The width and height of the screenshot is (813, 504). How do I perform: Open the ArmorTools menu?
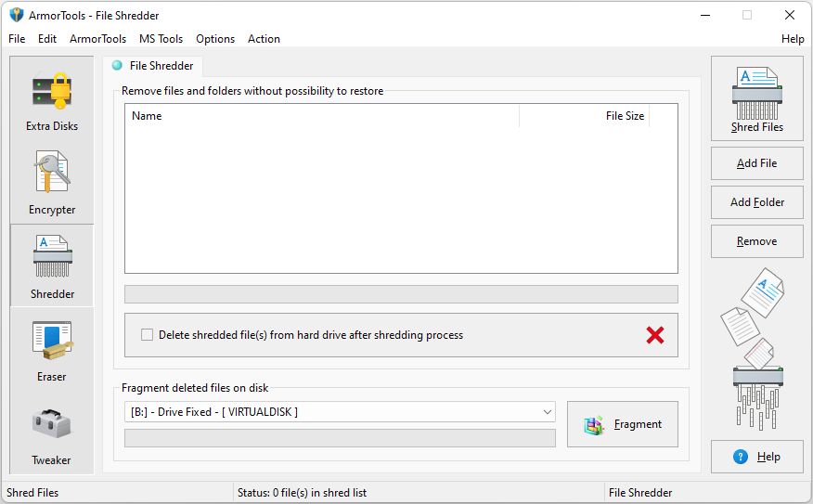coord(97,39)
